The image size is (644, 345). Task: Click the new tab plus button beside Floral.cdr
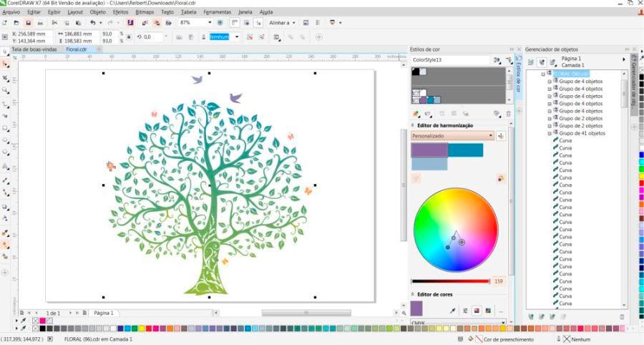[x=99, y=49]
